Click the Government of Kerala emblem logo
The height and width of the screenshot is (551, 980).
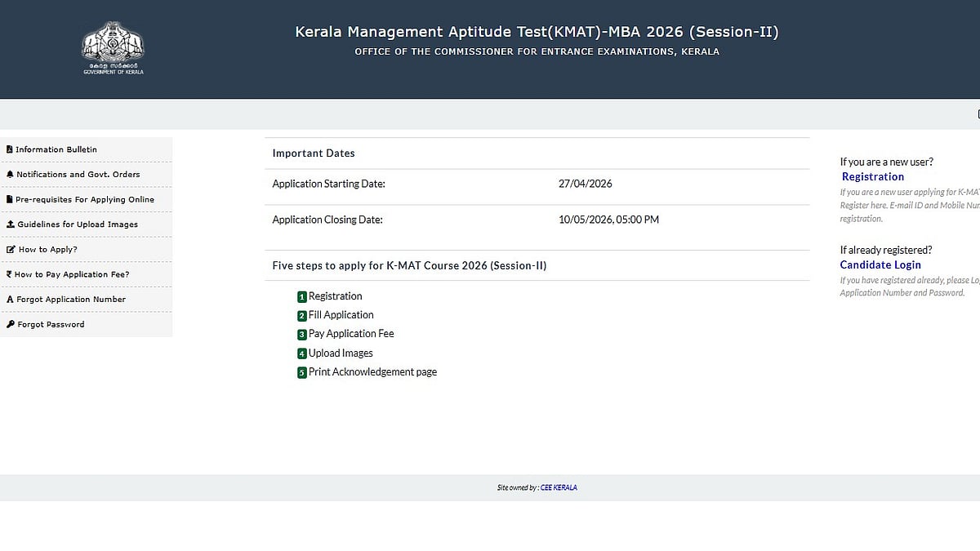coord(114,48)
